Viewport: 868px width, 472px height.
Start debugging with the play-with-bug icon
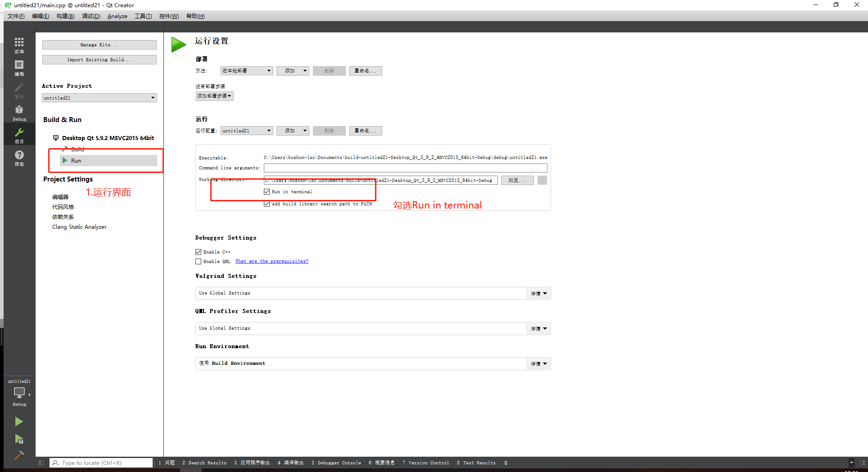[19, 439]
